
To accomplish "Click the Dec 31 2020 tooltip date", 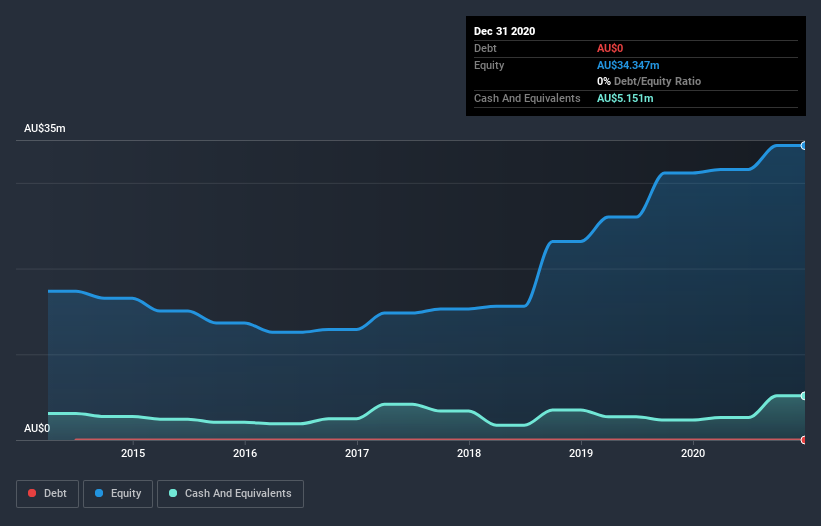I will [x=504, y=31].
